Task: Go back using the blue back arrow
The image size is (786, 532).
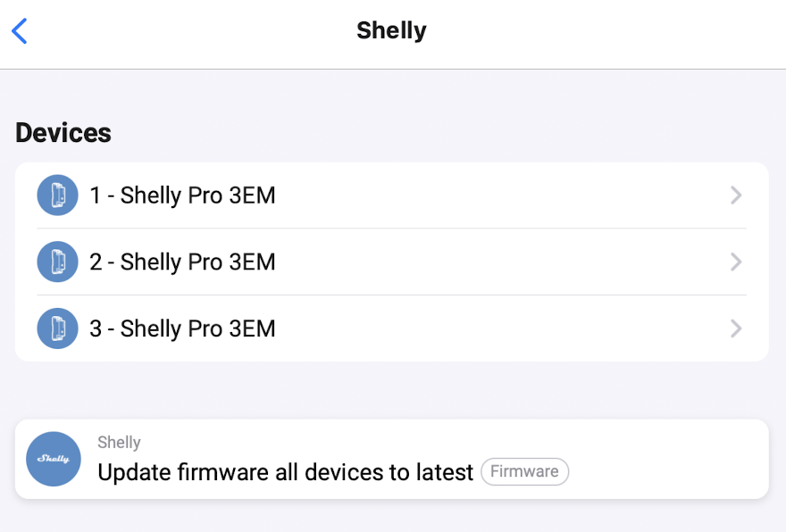Action: [x=20, y=31]
